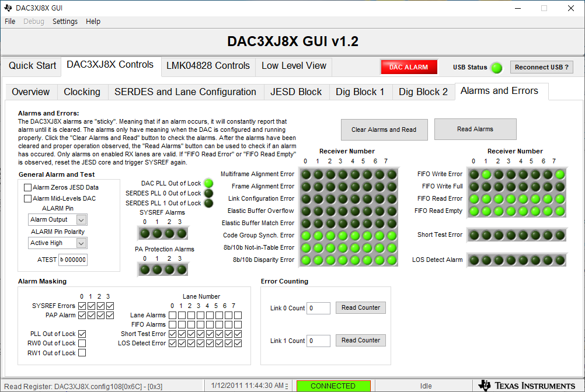Viewport: 585px width, 392px height.
Task: Click Frame Alignment Error LED for receiver 7
Action: point(392,187)
